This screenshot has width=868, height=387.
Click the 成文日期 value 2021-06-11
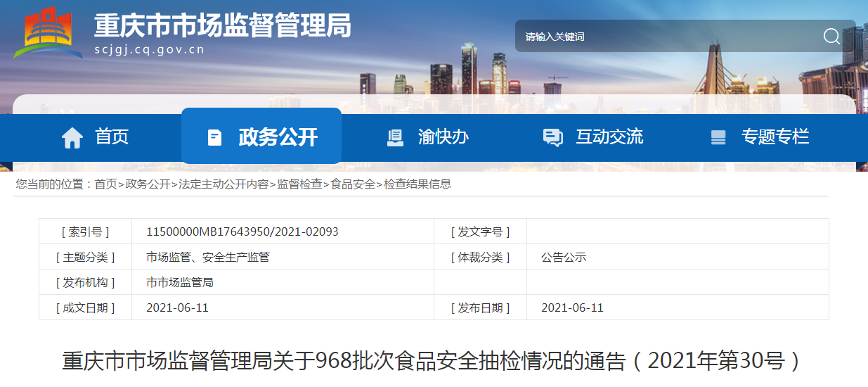click(x=177, y=307)
